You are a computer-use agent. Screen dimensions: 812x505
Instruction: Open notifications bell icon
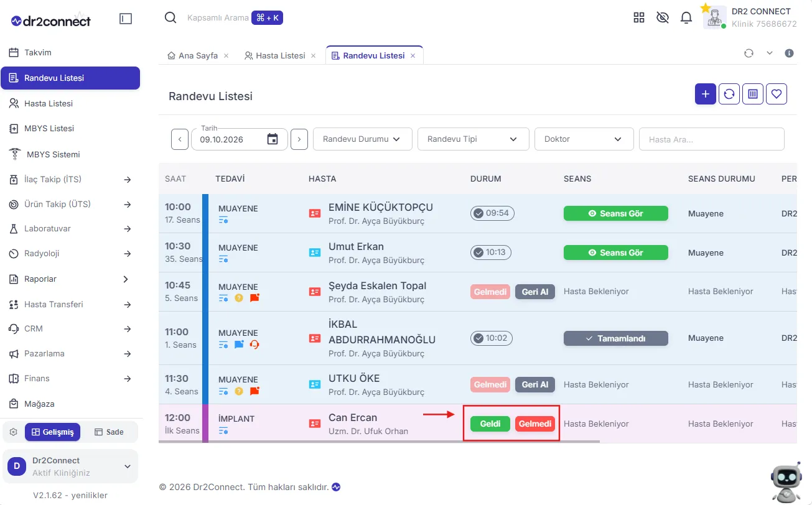(x=686, y=17)
